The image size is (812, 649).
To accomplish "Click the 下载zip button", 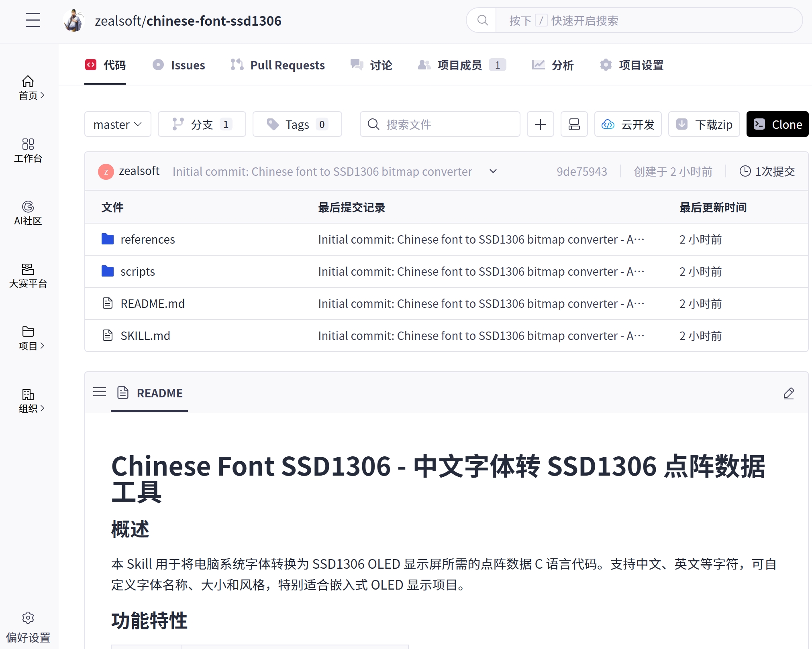I will [704, 124].
